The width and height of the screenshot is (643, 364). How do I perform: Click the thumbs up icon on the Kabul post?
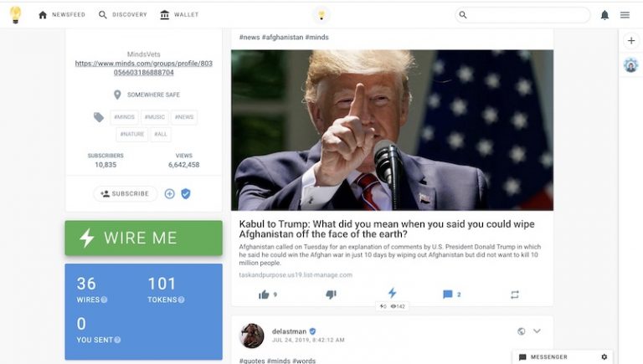(x=264, y=295)
